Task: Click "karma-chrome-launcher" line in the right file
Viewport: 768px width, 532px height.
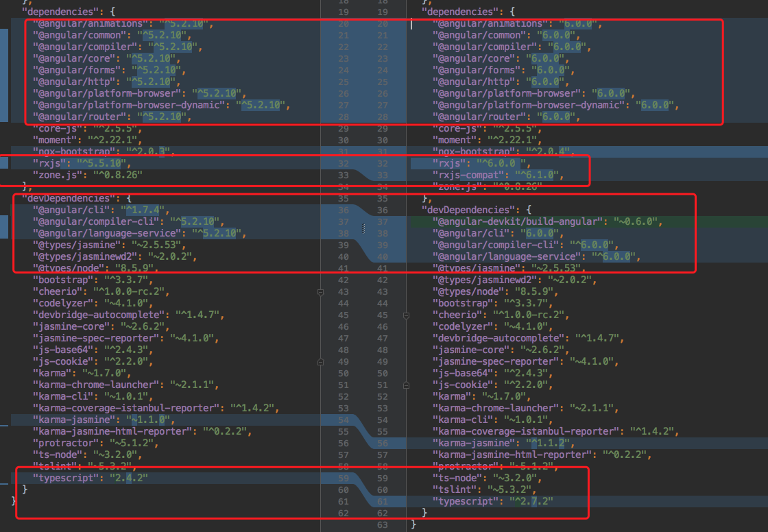Action: 525,408
